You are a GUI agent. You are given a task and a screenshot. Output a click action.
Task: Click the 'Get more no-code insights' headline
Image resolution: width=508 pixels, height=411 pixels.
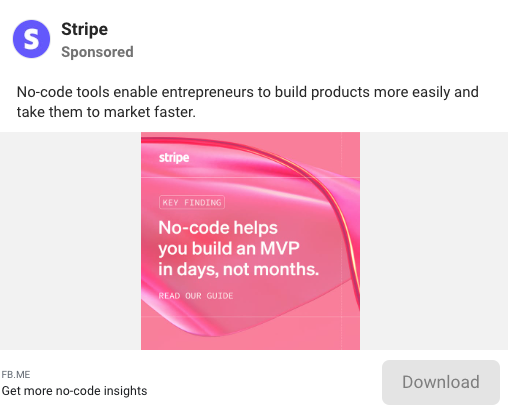pyautogui.click(x=74, y=391)
